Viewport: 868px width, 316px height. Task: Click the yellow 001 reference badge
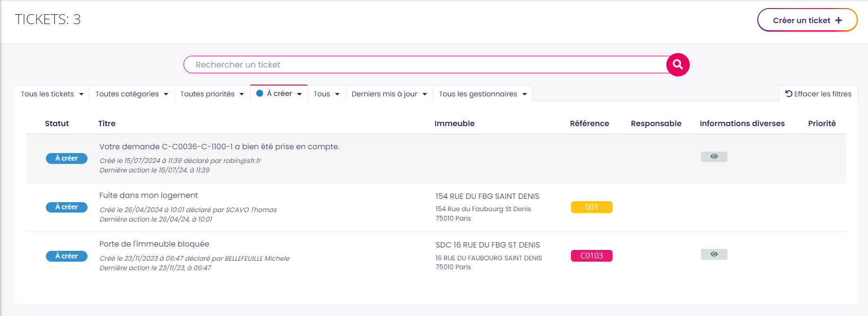592,207
